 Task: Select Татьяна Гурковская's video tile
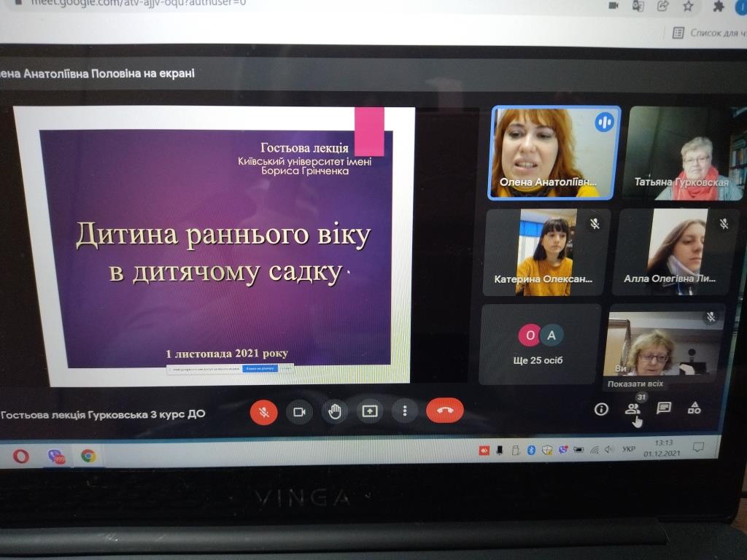(x=682, y=154)
